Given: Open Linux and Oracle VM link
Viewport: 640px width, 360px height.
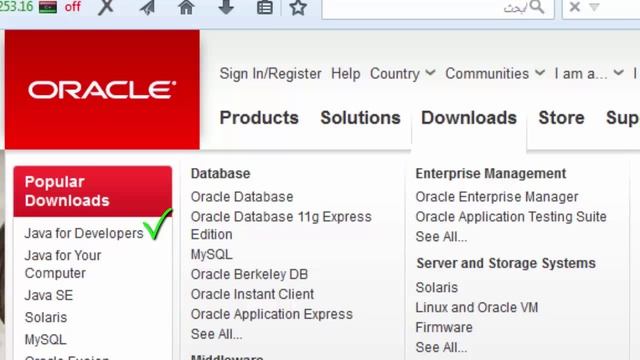Looking at the screenshot, I should 477,307.
